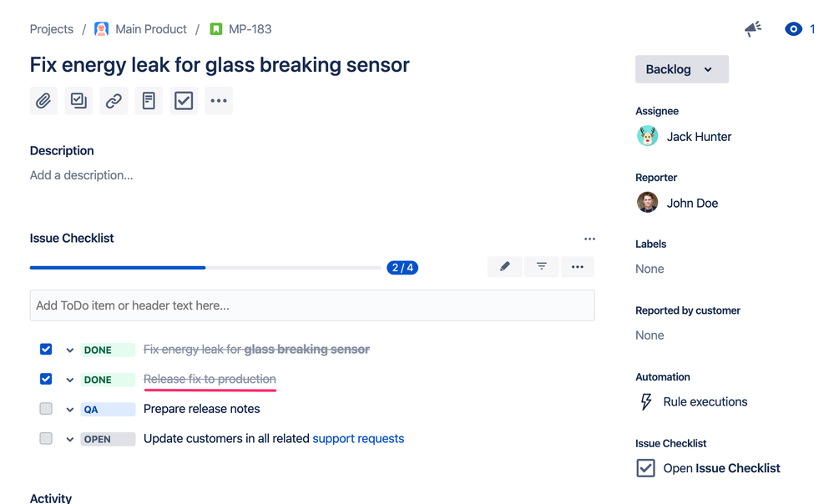Open the Issue Checklist panel overflow menu
834x504 pixels.
coord(590,239)
